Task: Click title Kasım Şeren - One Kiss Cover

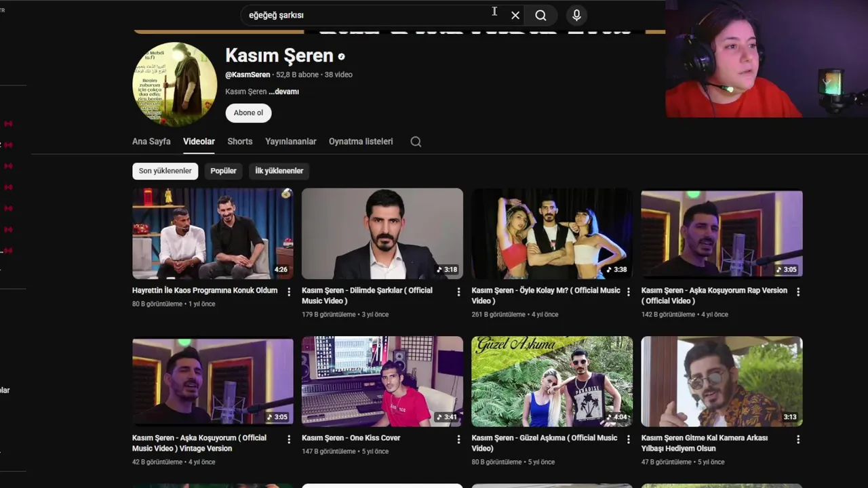Action: point(351,438)
